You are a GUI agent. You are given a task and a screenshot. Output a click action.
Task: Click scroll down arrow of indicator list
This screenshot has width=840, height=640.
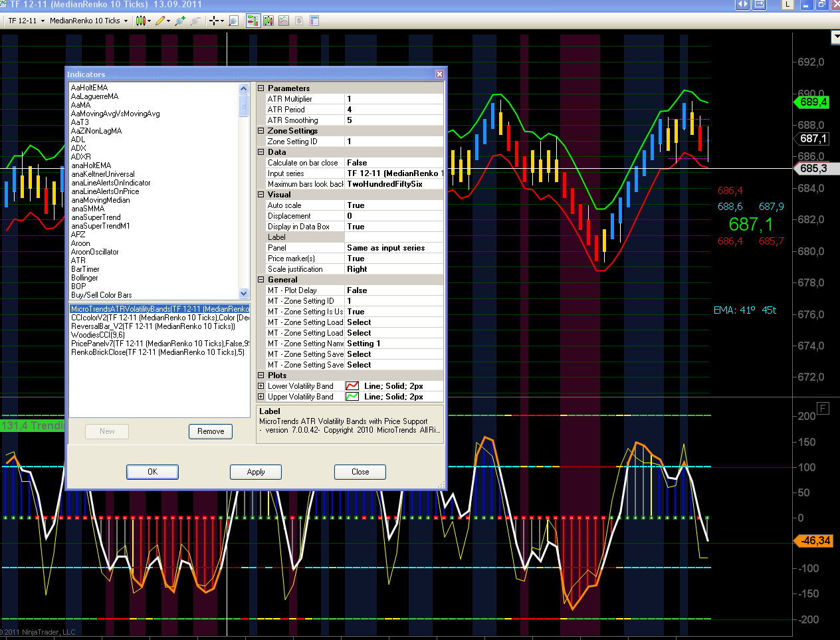click(243, 293)
